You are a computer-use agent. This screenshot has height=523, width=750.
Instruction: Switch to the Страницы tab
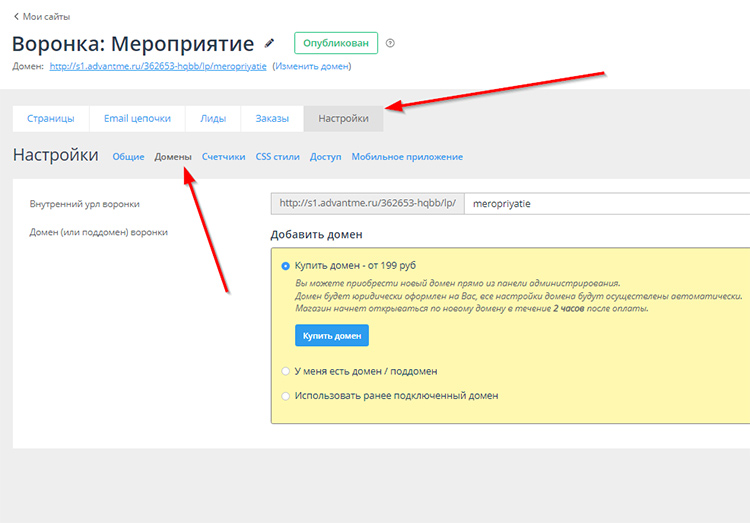pyautogui.click(x=51, y=118)
